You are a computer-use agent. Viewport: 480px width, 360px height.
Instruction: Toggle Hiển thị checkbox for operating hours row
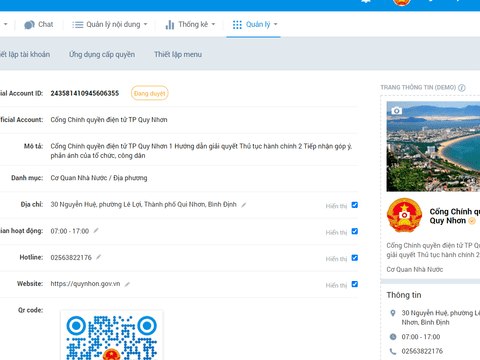(x=355, y=231)
